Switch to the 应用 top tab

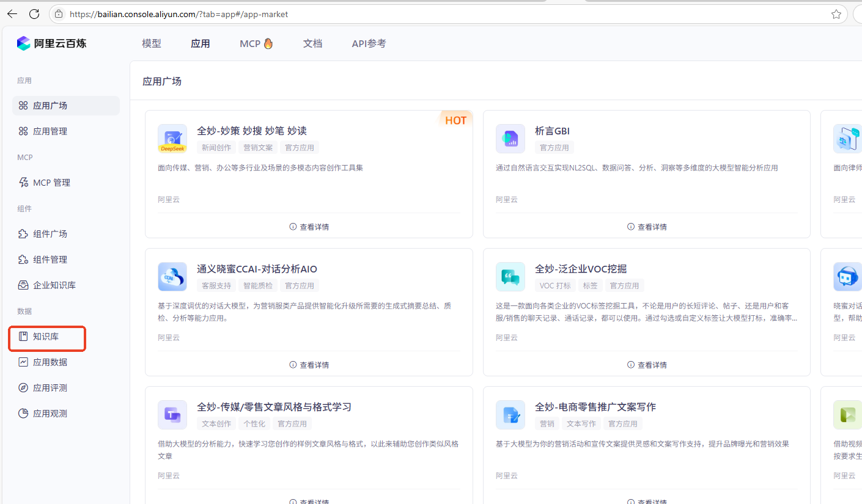201,43
